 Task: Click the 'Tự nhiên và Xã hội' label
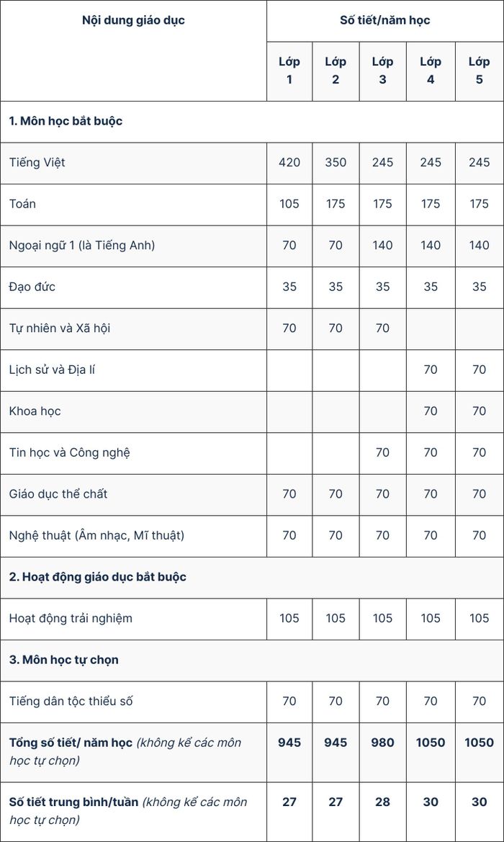(x=60, y=328)
